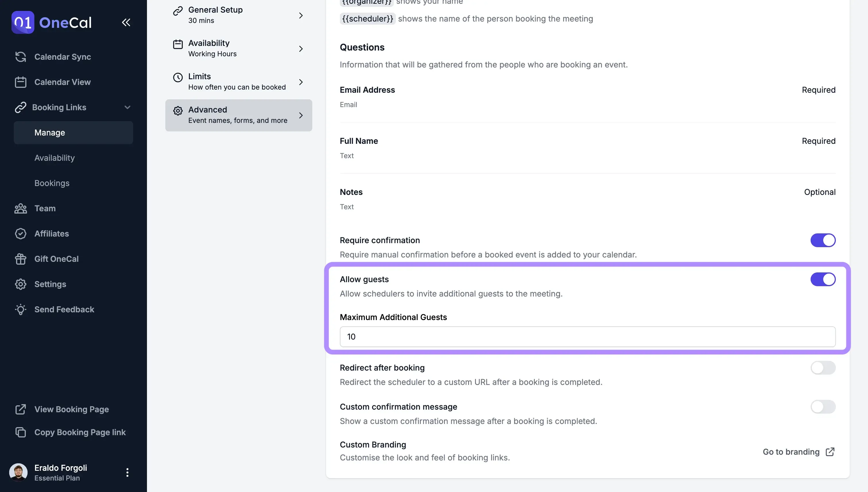Image resolution: width=868 pixels, height=492 pixels.
Task: Open Bookings in the sidebar
Action: tap(52, 183)
